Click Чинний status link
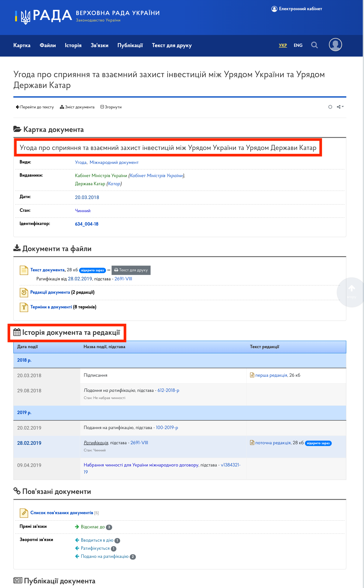 pyautogui.click(x=83, y=211)
